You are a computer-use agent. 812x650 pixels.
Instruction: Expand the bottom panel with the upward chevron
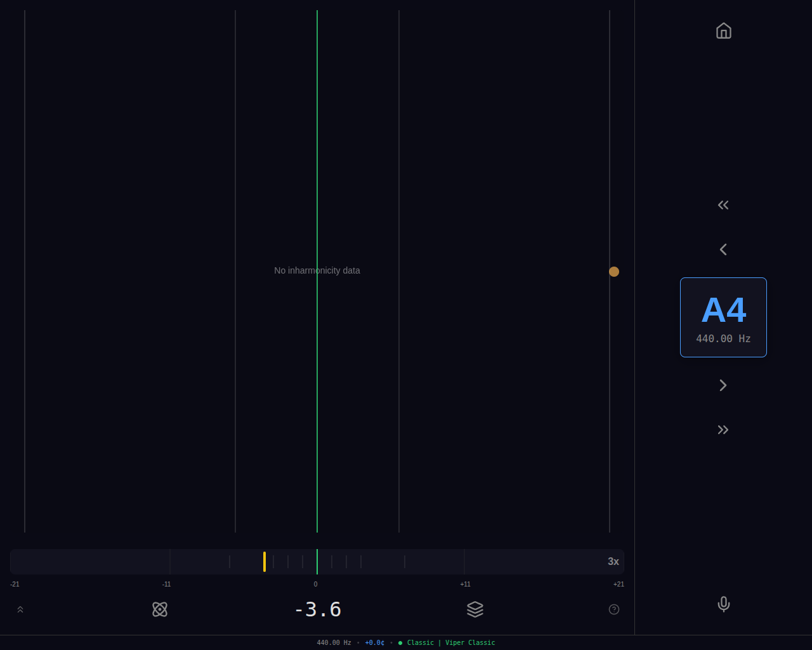20,609
